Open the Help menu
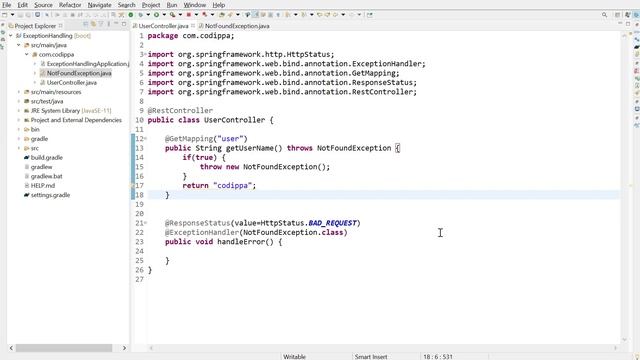Viewport: 640px width, 360px height. 219,5
